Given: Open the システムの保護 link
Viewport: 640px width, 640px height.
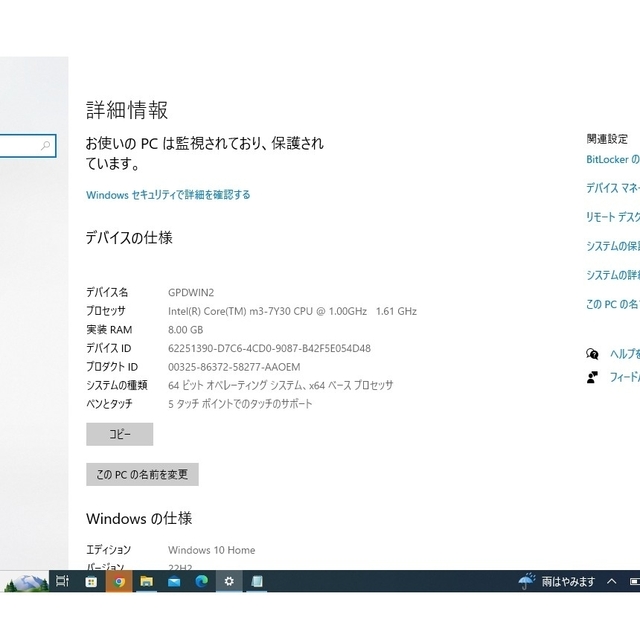Looking at the screenshot, I should [613, 246].
